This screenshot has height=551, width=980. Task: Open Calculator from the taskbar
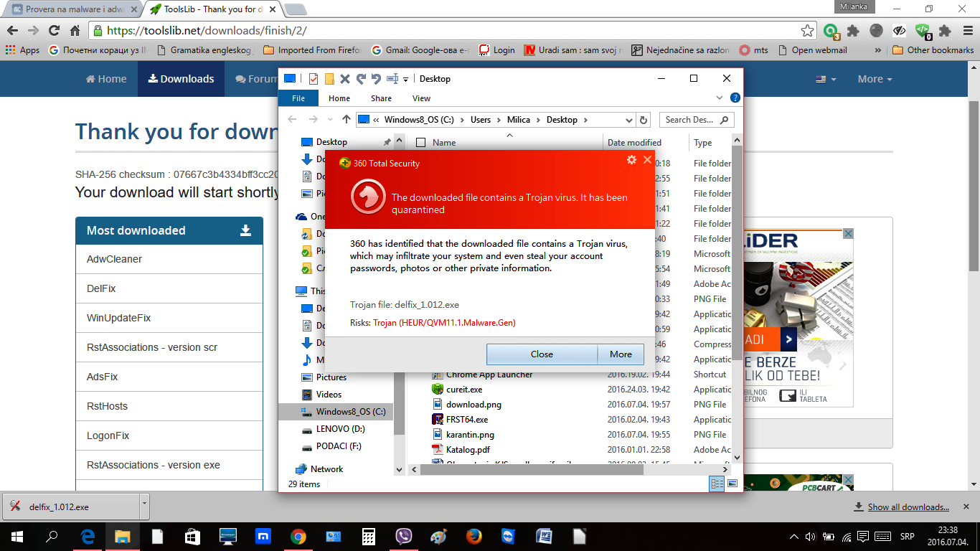[x=369, y=537]
